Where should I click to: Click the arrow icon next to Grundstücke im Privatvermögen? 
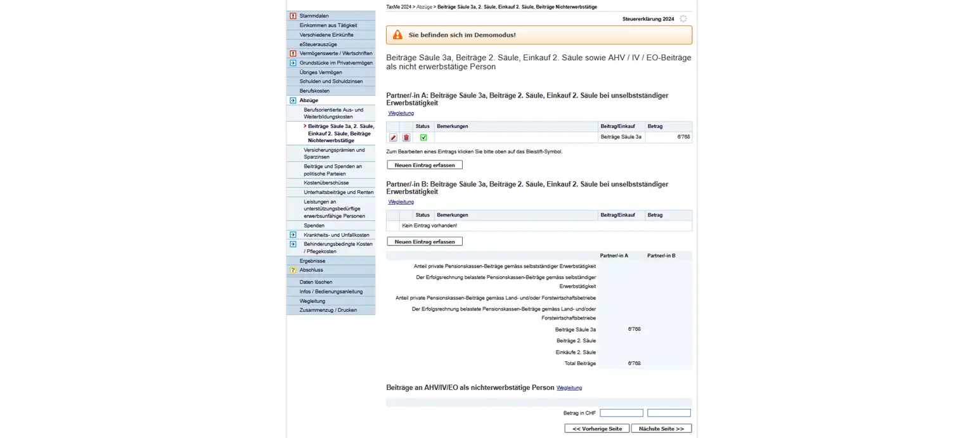pos(292,63)
